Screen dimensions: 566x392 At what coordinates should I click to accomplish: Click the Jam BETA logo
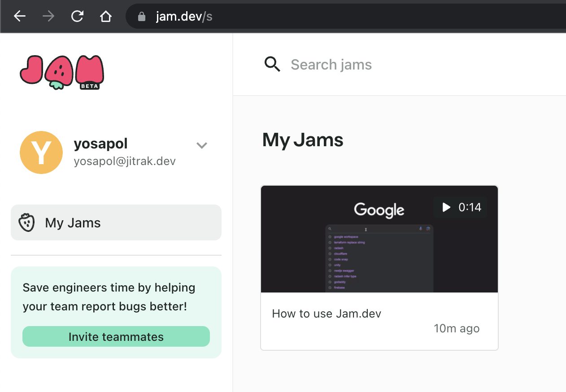62,72
